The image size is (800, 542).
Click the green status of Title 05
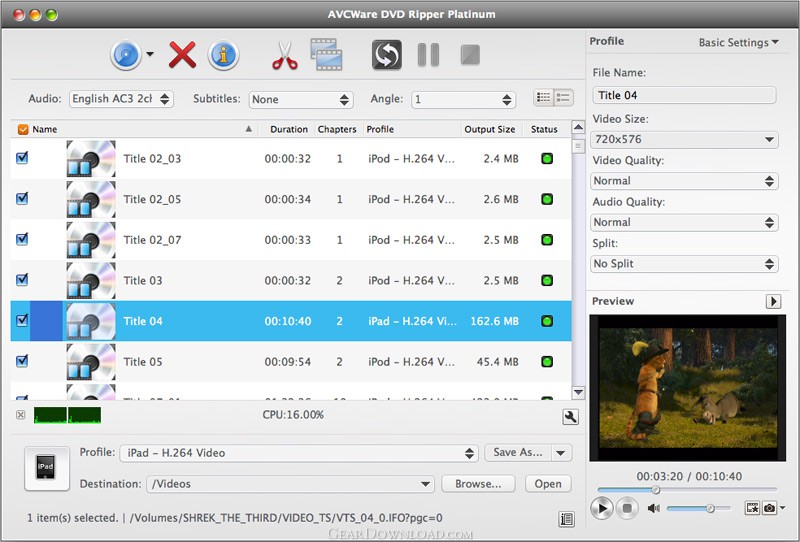point(547,362)
